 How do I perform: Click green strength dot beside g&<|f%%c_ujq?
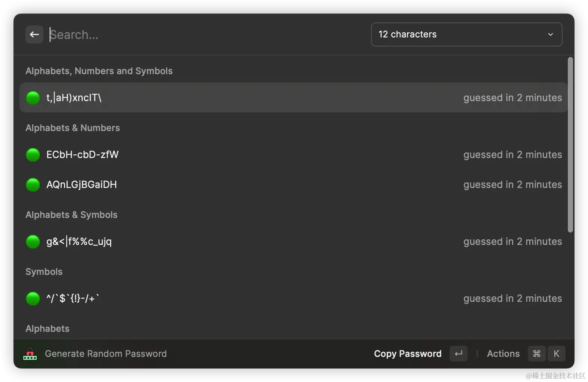[33, 242]
